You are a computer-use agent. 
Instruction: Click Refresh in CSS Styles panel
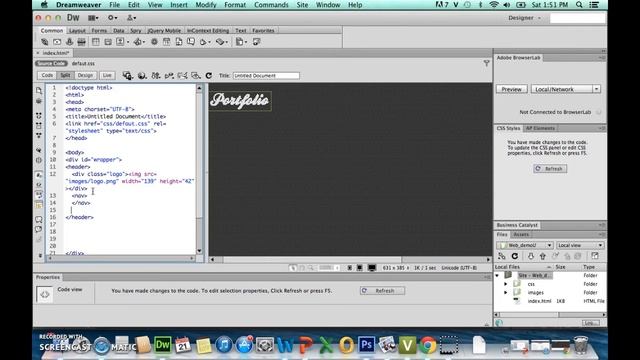pyautogui.click(x=550, y=169)
